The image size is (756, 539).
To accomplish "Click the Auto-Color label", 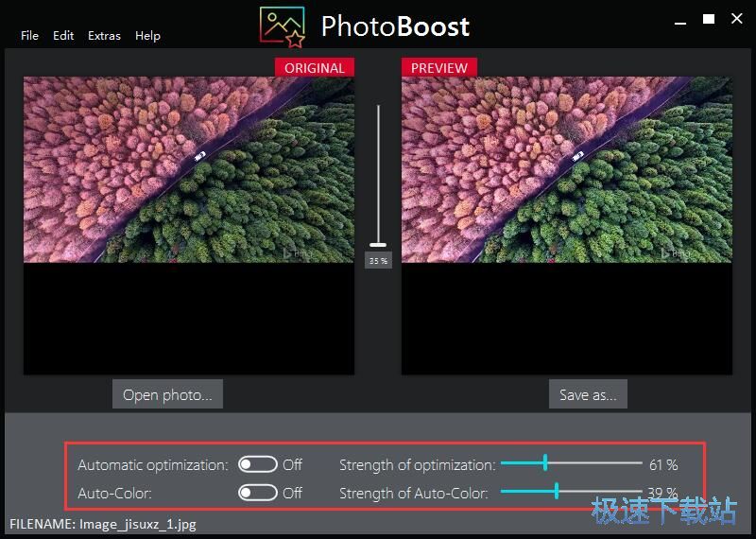I will click(114, 494).
